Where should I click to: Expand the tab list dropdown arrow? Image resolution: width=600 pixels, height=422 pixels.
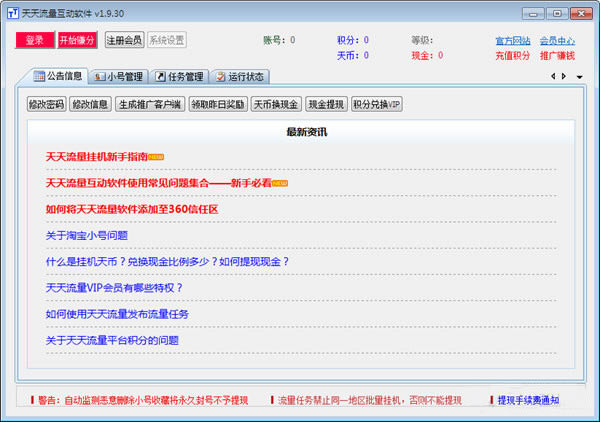point(577,77)
